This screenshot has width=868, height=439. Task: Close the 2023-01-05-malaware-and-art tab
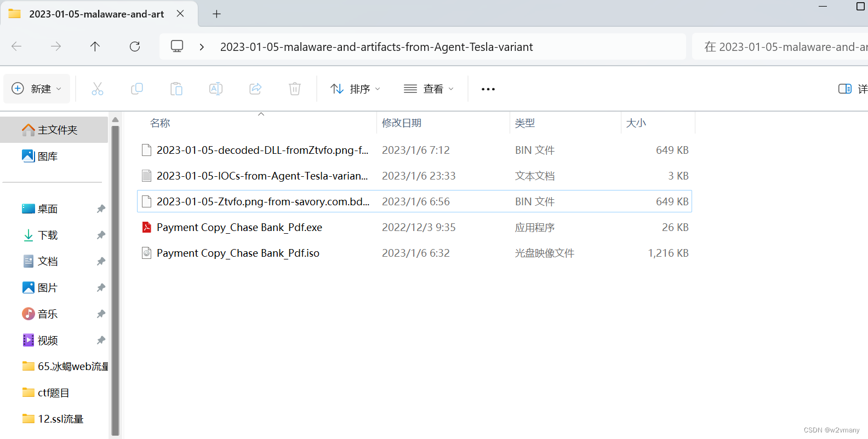(180, 14)
